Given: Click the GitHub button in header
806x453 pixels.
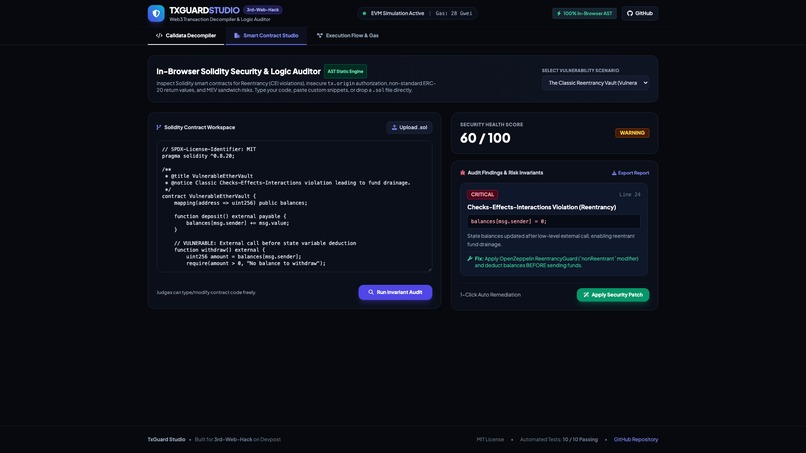Looking at the screenshot, I should coord(639,13).
